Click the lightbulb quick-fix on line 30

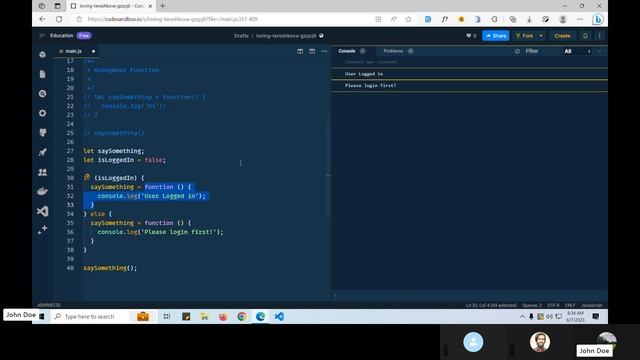(87, 177)
